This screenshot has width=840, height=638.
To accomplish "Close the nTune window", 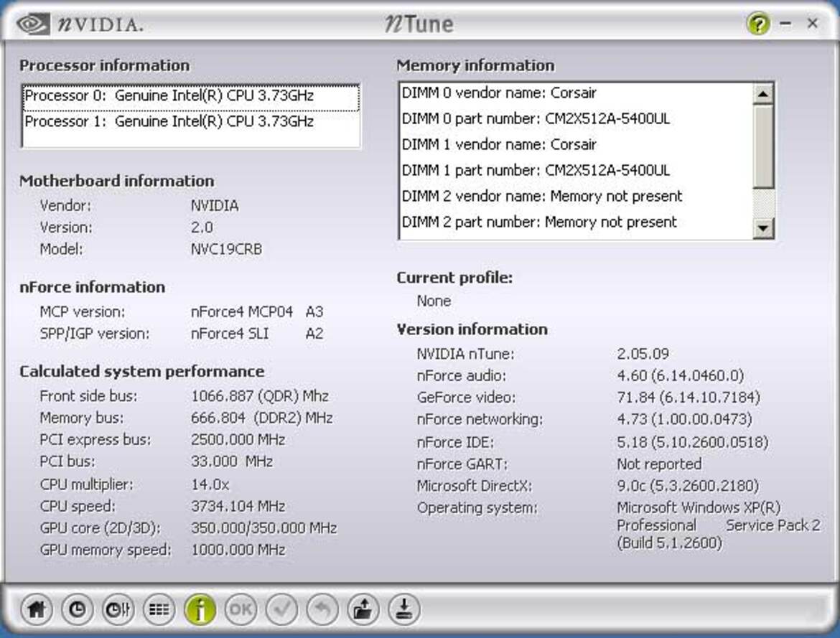I will [x=813, y=23].
